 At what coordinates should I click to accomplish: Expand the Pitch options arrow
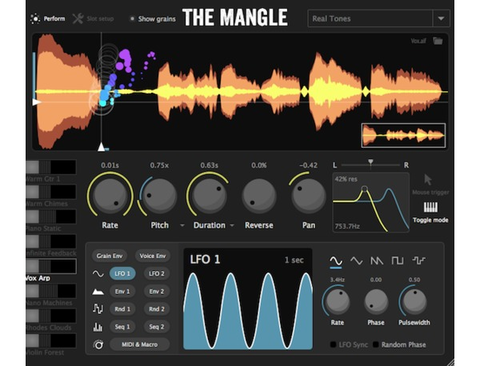click(182, 225)
